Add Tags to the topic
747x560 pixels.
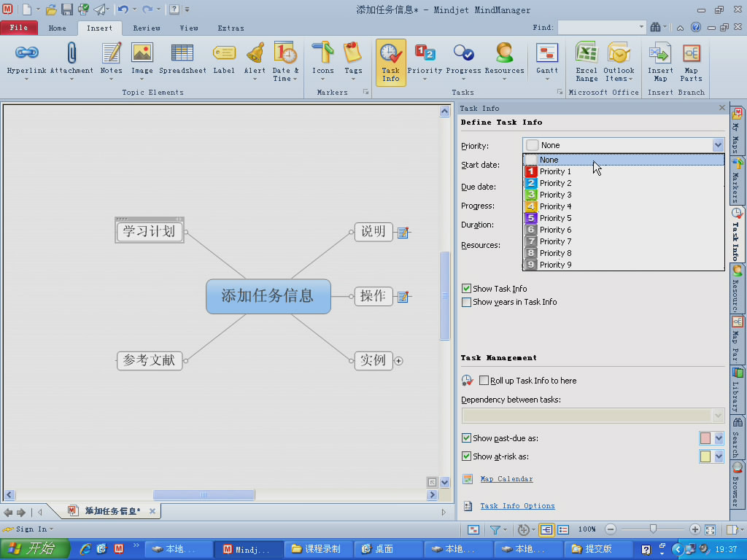353,61
